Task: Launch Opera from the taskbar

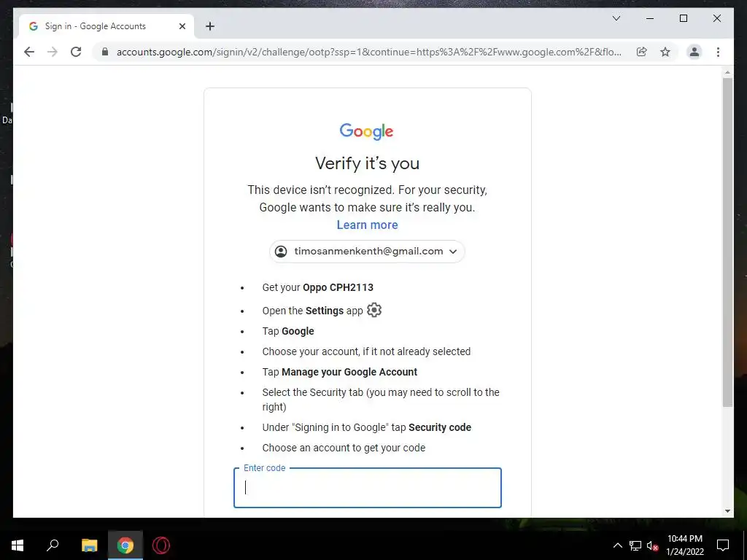Action: pyautogui.click(x=161, y=545)
